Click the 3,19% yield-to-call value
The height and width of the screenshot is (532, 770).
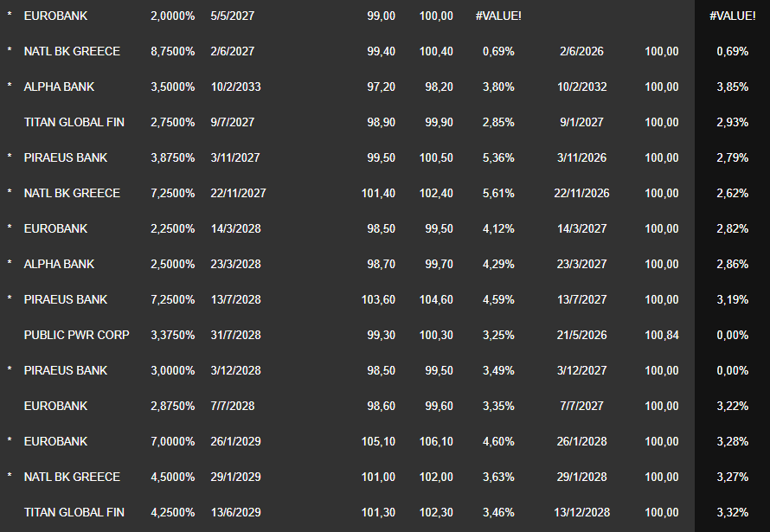click(x=732, y=299)
